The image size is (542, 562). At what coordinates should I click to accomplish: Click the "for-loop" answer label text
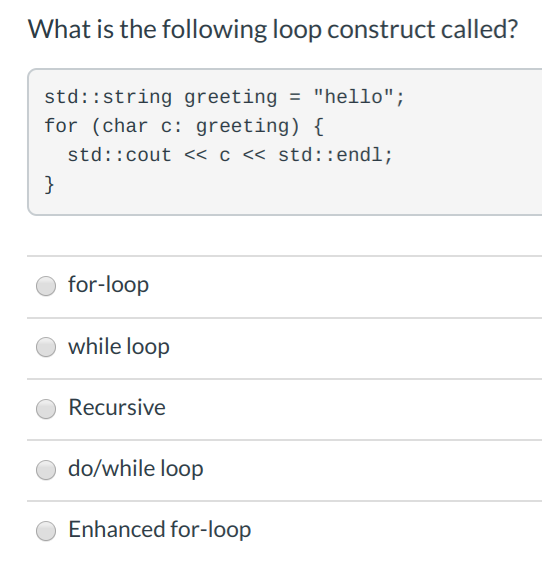pyautogui.click(x=108, y=285)
